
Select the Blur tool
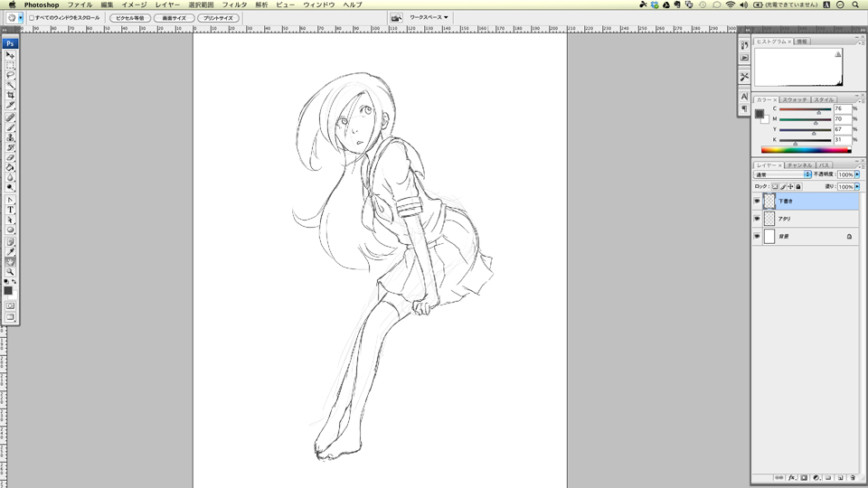click(10, 178)
